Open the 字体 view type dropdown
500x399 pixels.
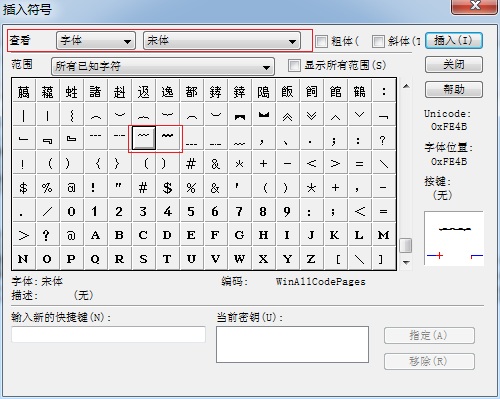96,41
